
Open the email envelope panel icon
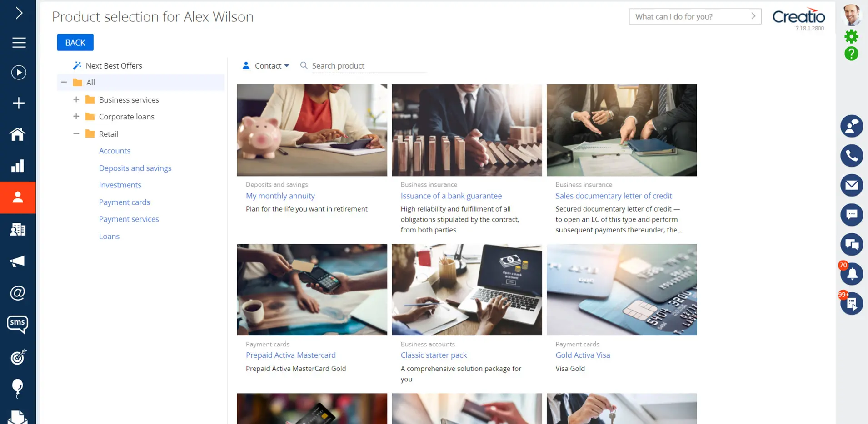pyautogui.click(x=851, y=185)
